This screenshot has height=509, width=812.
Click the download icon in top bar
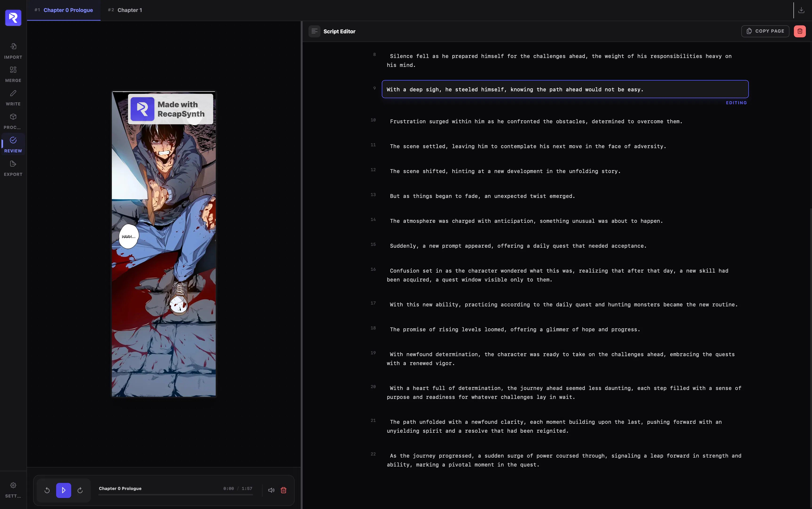pos(801,10)
